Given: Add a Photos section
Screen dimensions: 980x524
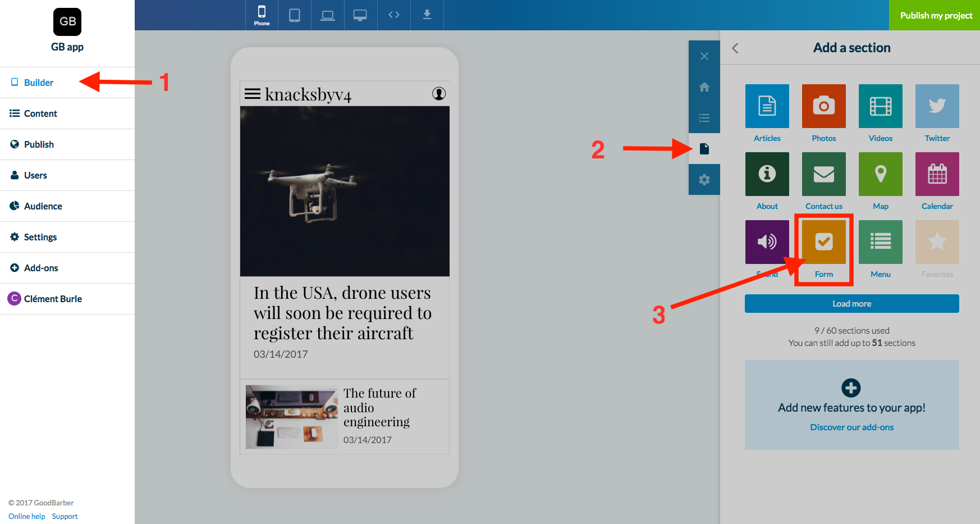Looking at the screenshot, I should (x=823, y=106).
